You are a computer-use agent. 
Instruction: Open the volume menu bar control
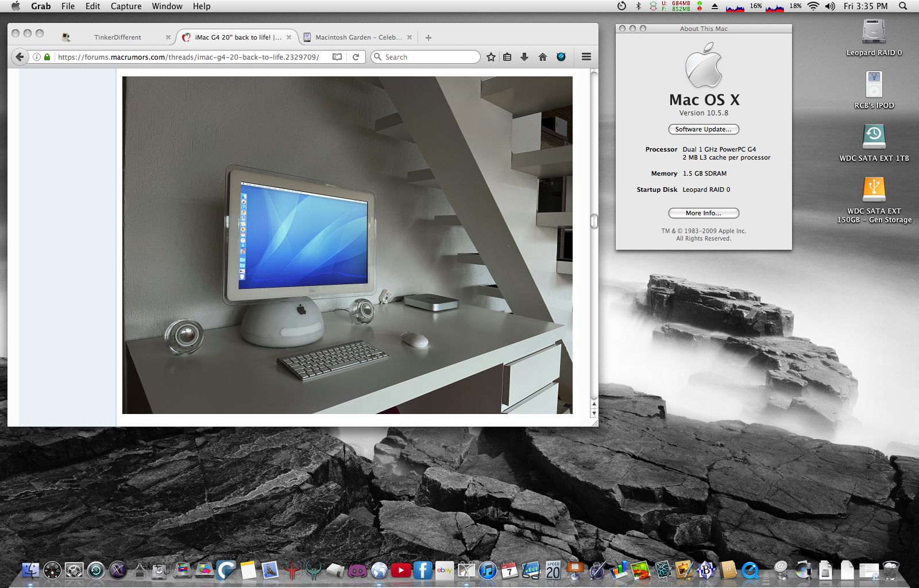tap(830, 6)
